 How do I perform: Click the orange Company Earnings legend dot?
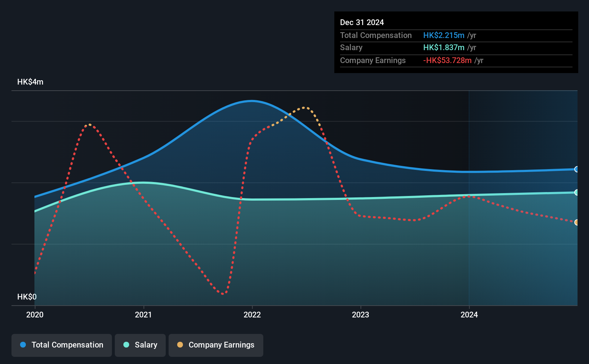pyautogui.click(x=180, y=345)
